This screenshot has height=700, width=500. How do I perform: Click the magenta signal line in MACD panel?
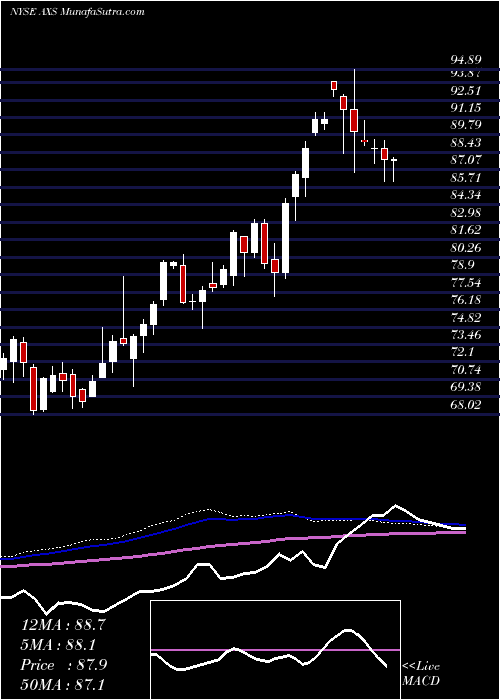tap(275, 650)
